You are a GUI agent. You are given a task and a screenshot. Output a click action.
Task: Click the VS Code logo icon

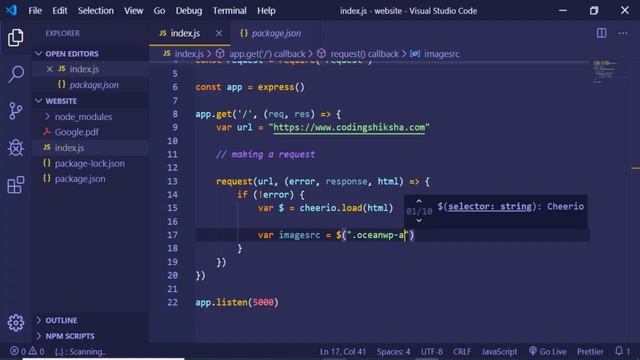point(11,10)
